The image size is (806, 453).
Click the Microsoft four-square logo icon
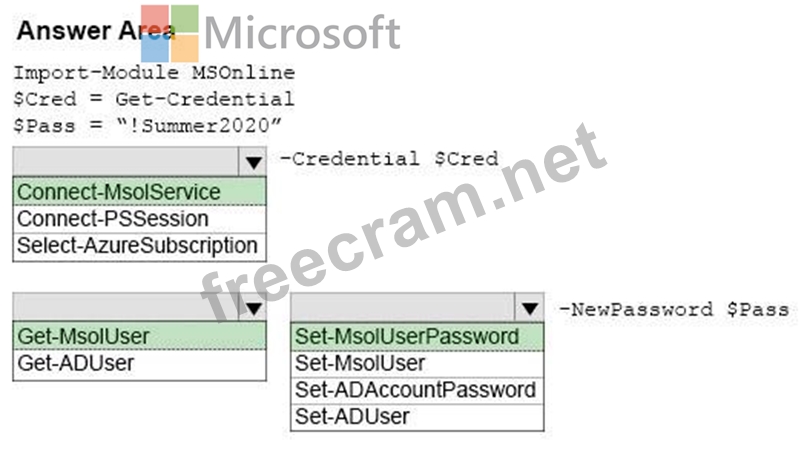pyautogui.click(x=170, y=33)
